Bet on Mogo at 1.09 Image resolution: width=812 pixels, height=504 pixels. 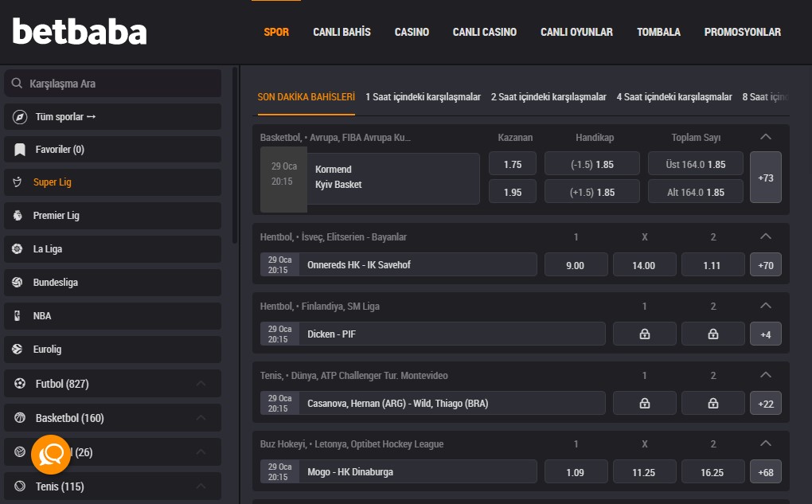tap(576, 472)
